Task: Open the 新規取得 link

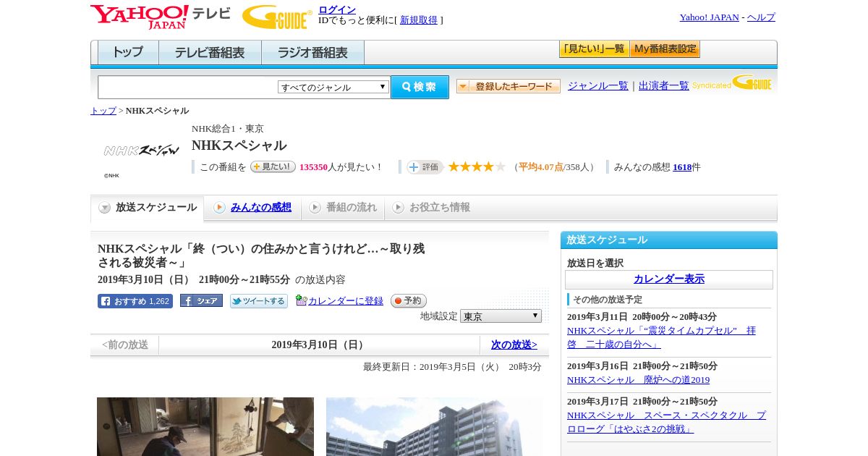Action: point(419,20)
